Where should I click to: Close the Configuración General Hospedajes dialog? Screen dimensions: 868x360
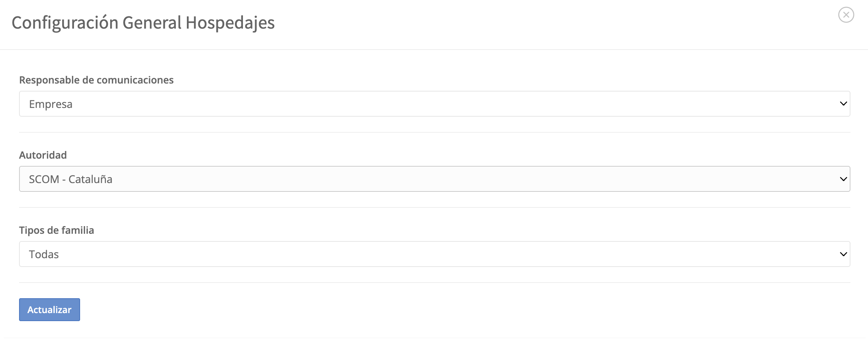[x=846, y=15]
